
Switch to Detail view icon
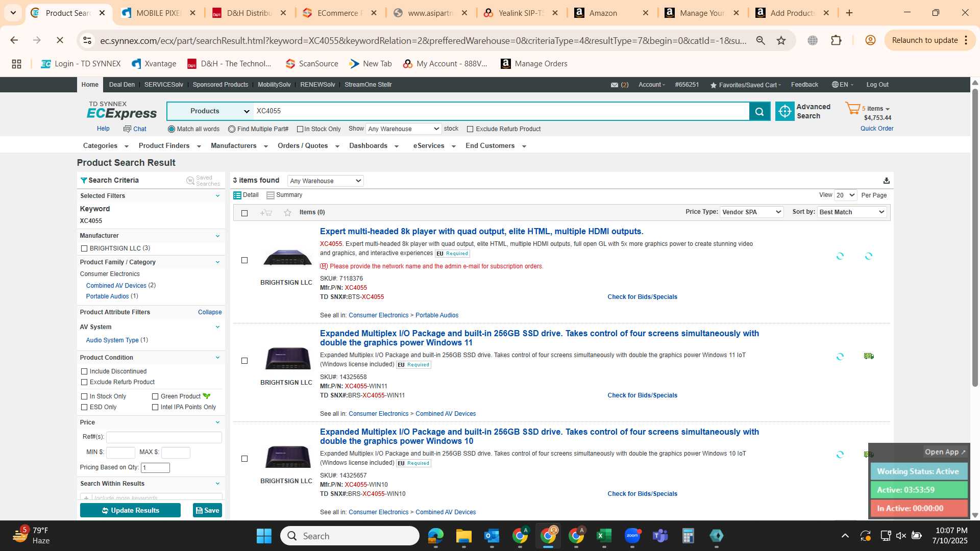click(x=237, y=195)
